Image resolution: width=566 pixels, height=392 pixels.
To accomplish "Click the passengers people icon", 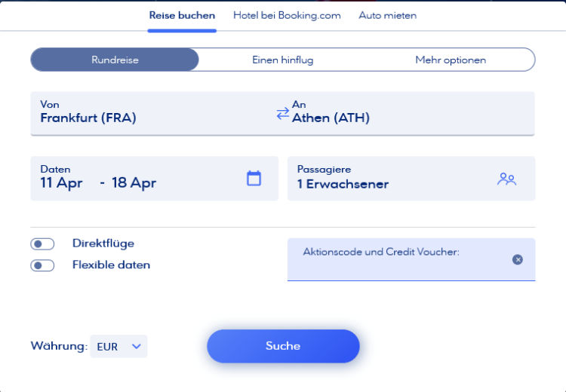I will tap(506, 179).
